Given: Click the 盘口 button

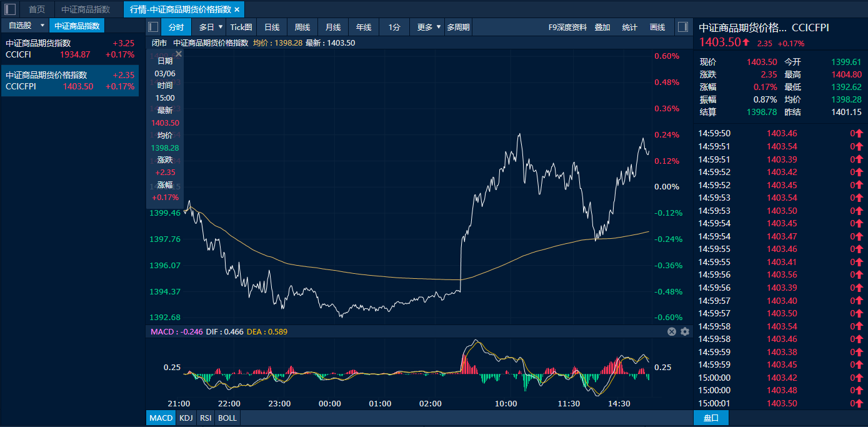Looking at the screenshot, I should click(711, 418).
